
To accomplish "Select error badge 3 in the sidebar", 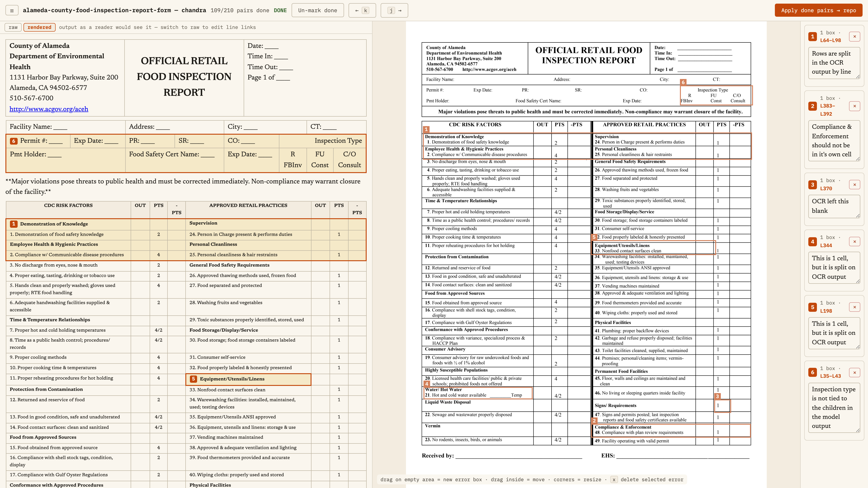I will coord(812,185).
